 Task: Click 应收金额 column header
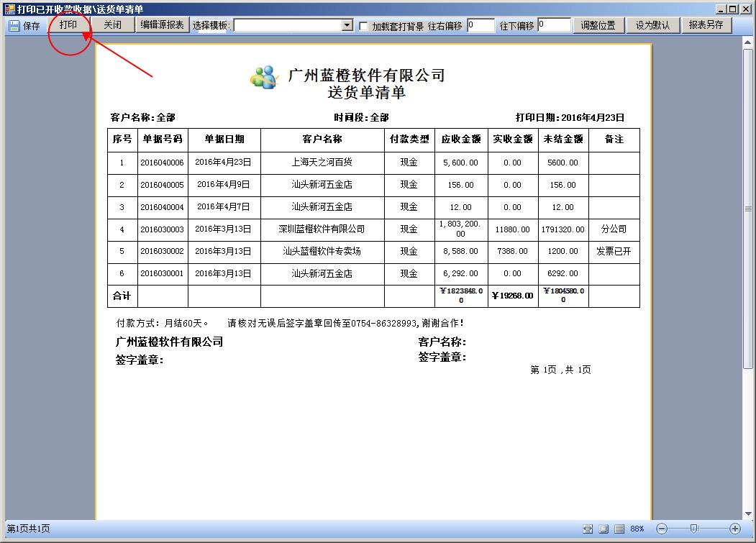pyautogui.click(x=461, y=140)
